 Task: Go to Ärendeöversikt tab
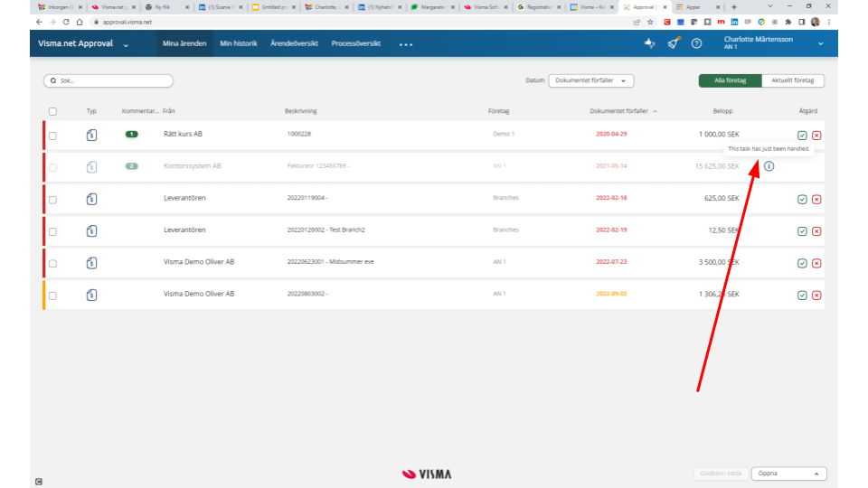[294, 43]
